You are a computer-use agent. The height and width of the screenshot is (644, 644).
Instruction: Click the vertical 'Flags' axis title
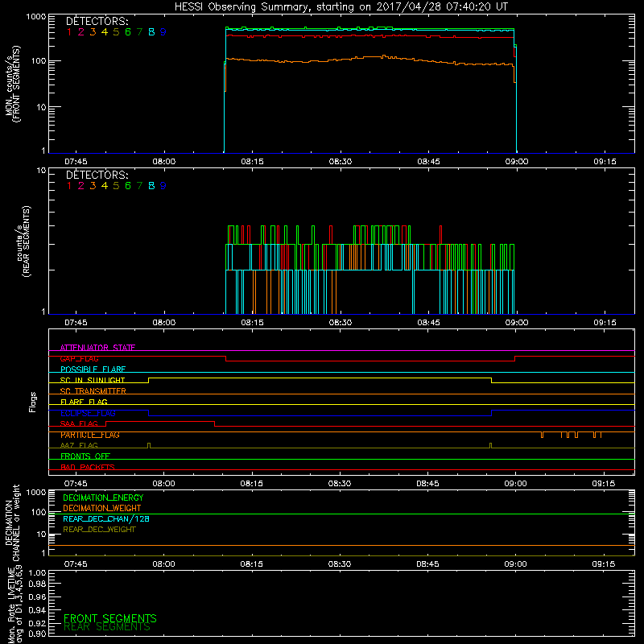pos(33,402)
